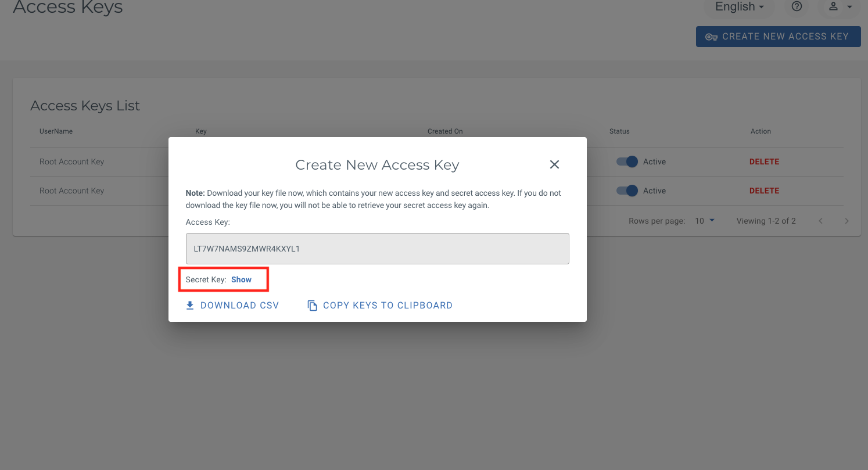The image size is (868, 470).
Task: Click the copy icon beside Copy Keys
Action: pos(313,306)
